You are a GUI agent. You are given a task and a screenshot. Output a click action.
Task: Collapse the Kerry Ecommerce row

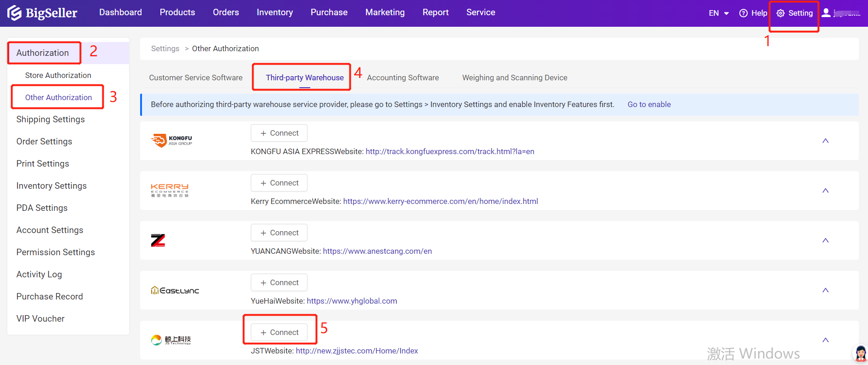coord(826,191)
